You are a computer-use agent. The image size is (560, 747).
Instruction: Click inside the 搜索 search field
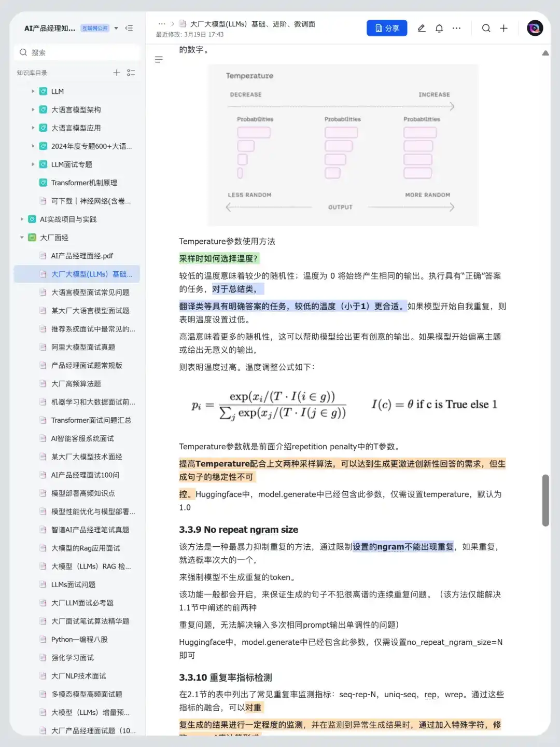click(x=77, y=52)
